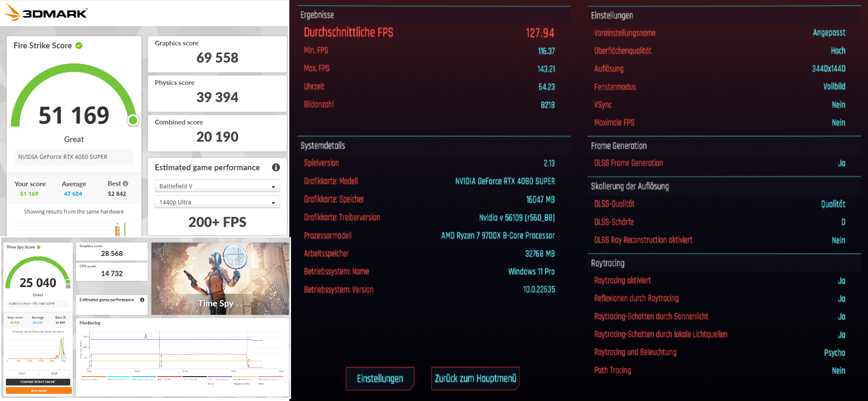
Task: Click the '200+ FPS' estimate
Action: click(x=217, y=222)
